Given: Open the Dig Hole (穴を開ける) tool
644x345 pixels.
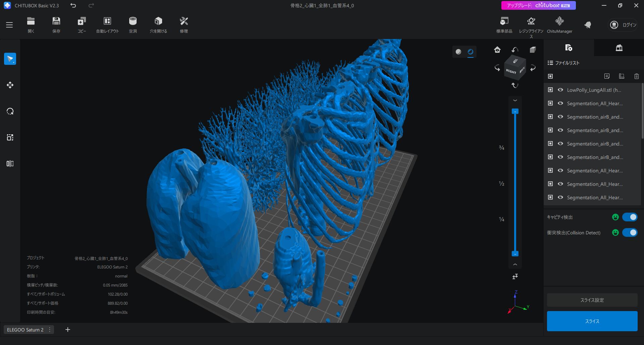Looking at the screenshot, I should pos(158,25).
